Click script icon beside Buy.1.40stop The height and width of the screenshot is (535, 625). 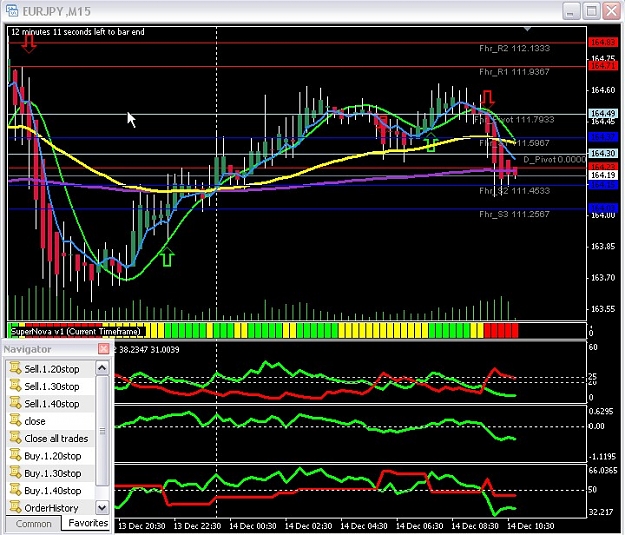(x=15, y=490)
